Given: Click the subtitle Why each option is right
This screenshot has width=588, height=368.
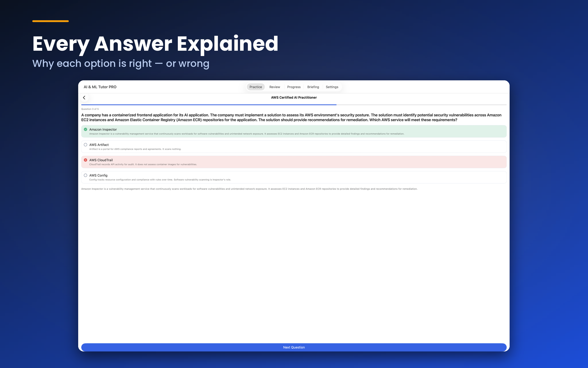Looking at the screenshot, I should point(121,64).
